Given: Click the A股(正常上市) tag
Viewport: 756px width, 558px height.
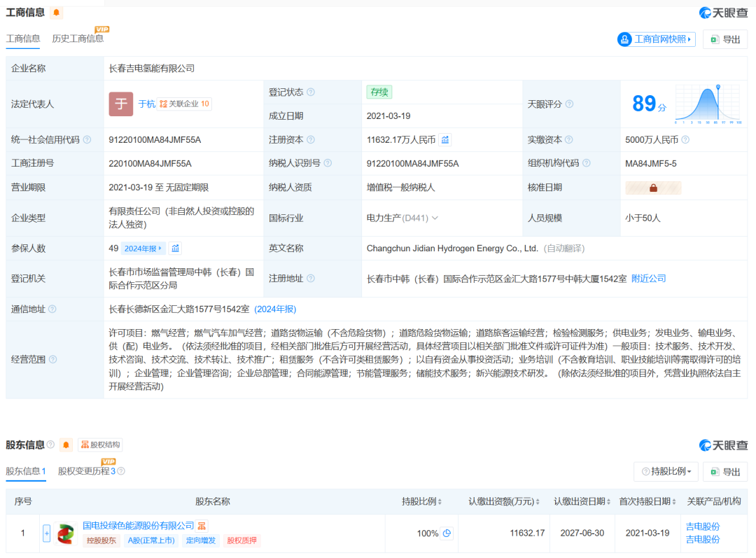Looking at the screenshot, I should click(151, 540).
